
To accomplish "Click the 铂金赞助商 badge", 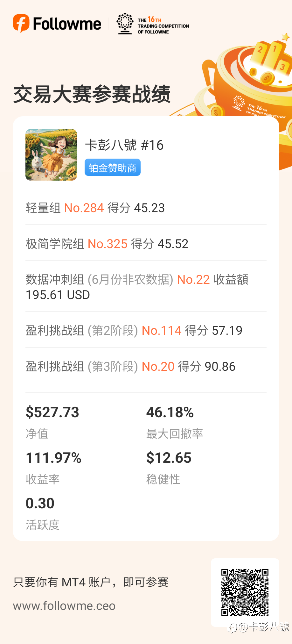I will click(x=113, y=168).
